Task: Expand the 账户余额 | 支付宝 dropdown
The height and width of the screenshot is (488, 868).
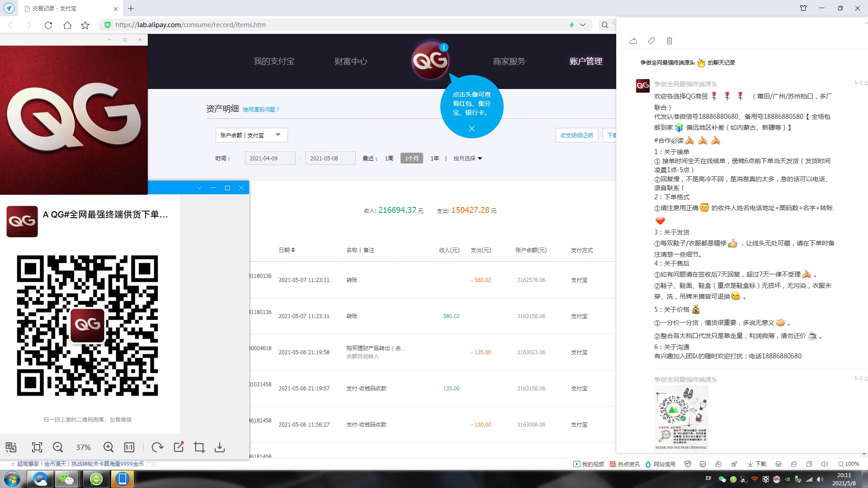Action: point(252,135)
